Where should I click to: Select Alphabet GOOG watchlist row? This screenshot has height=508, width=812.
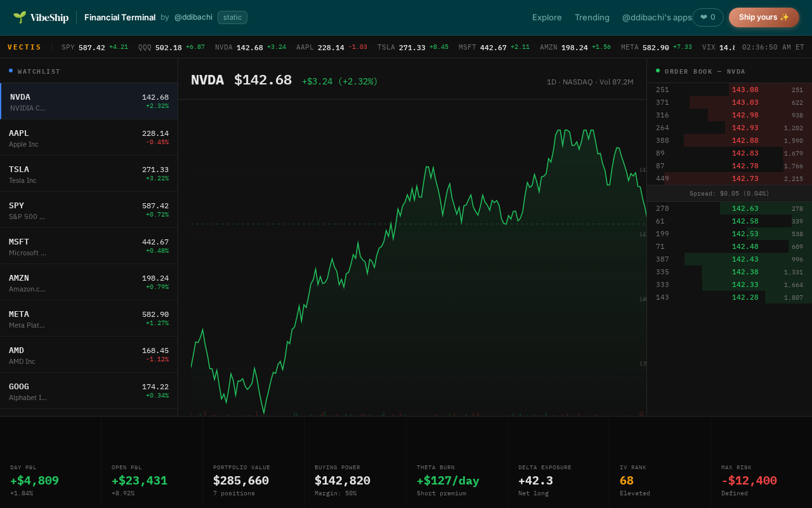[89, 391]
